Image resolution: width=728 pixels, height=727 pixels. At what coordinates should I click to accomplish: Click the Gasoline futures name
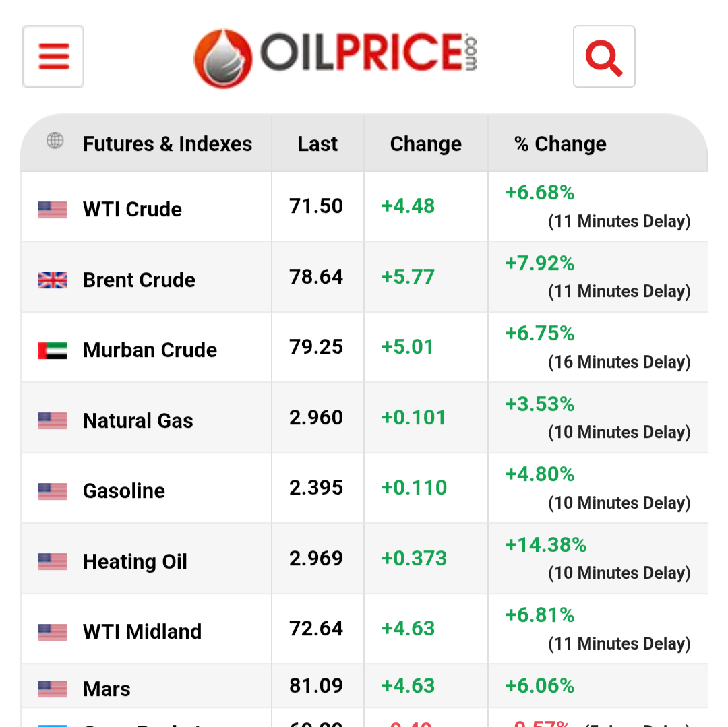(x=123, y=491)
